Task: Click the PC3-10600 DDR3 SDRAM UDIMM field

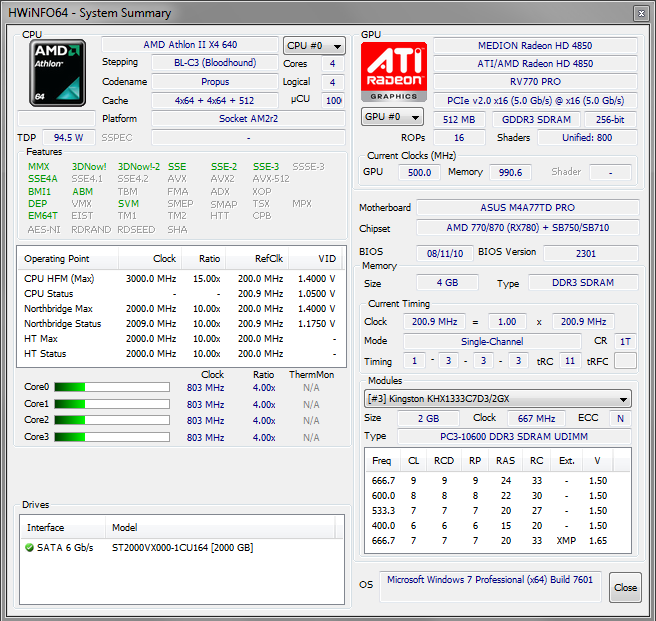Action: [x=514, y=436]
